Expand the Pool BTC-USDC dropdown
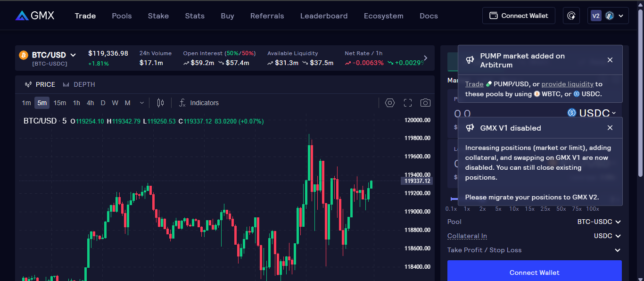Viewport: 644px width, 281px height. tap(599, 222)
